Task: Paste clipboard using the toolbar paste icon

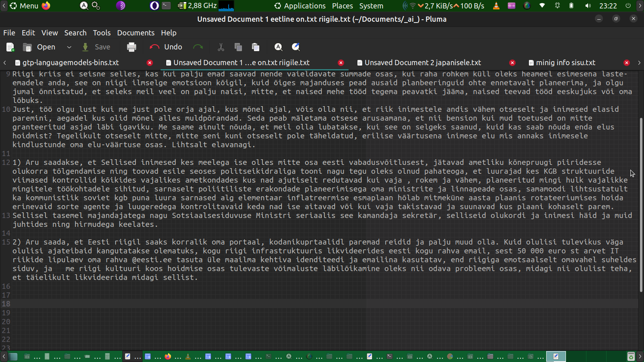Action: coord(256,47)
